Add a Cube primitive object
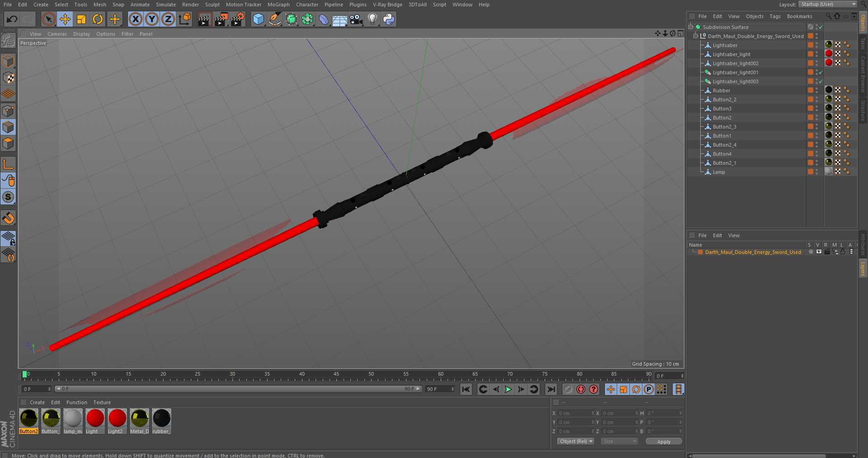This screenshot has width=868, height=458. coord(258,19)
